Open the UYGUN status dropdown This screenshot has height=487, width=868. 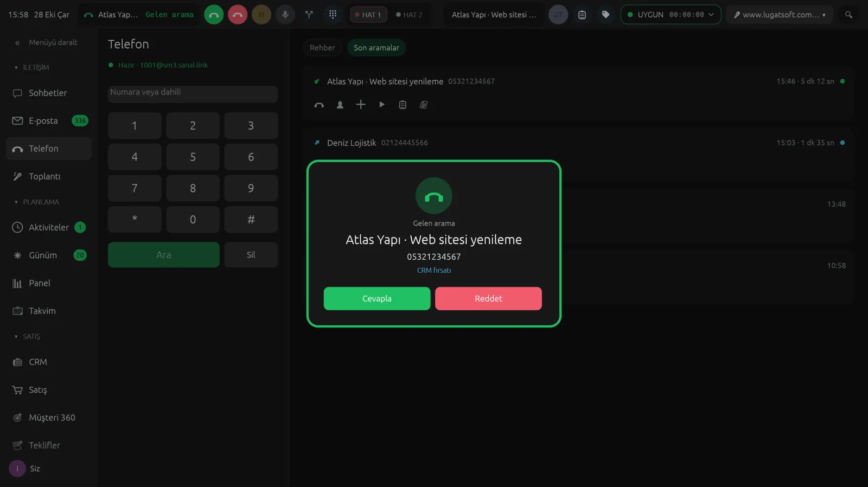point(671,15)
